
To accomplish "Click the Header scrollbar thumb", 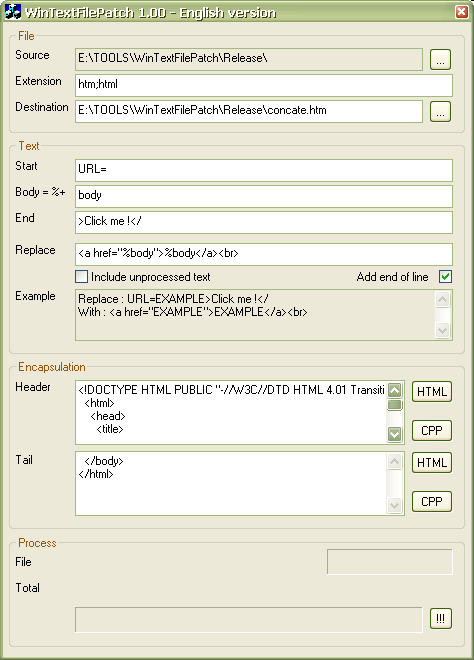I will 394,405.
